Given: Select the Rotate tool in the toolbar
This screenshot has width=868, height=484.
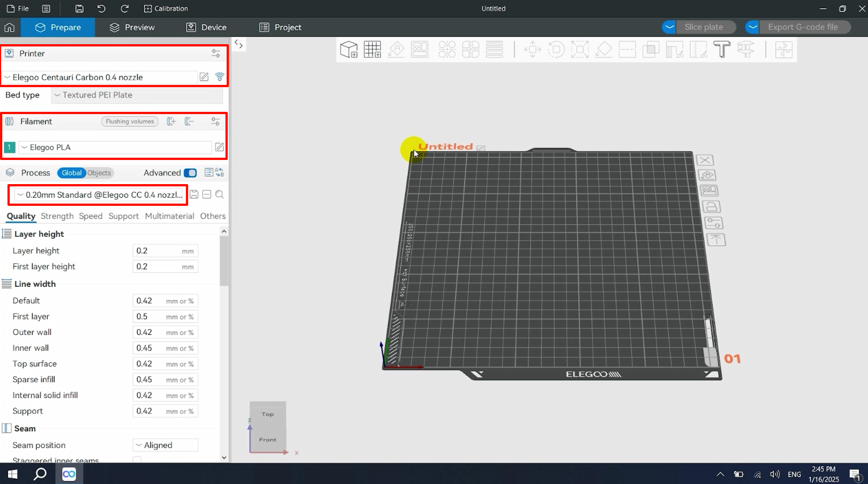Looking at the screenshot, I should point(556,49).
